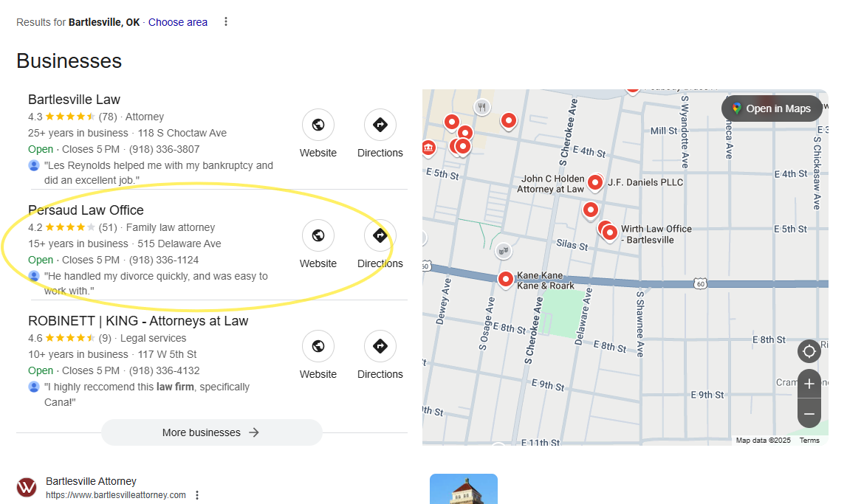847x504 pixels.
Task: Click the More businesses button
Action: point(212,432)
